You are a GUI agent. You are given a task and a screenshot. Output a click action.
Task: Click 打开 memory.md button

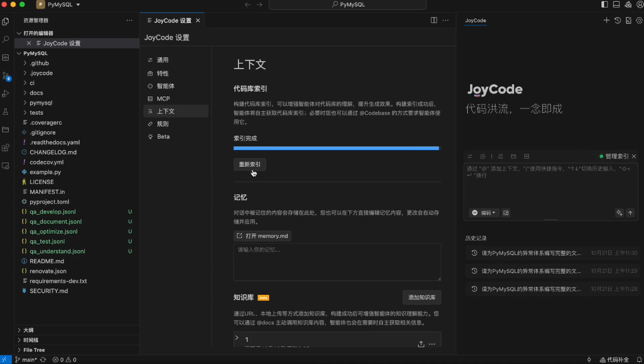(x=262, y=236)
